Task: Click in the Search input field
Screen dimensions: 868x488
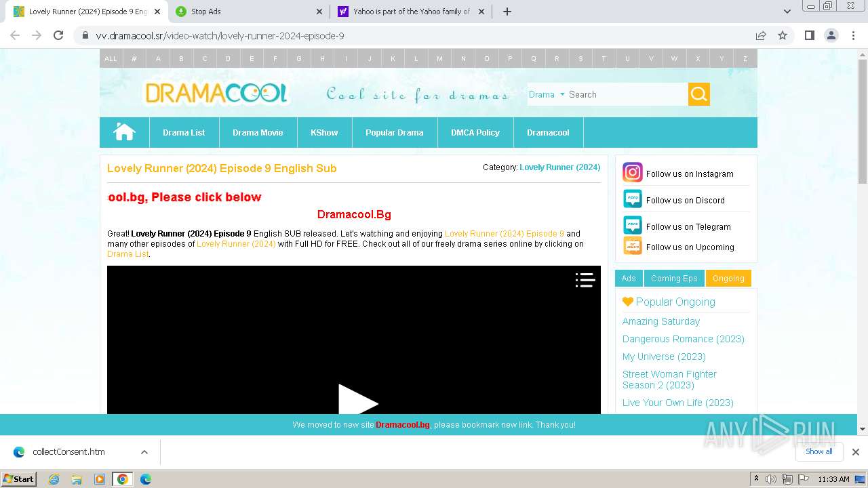Action: click(627, 94)
